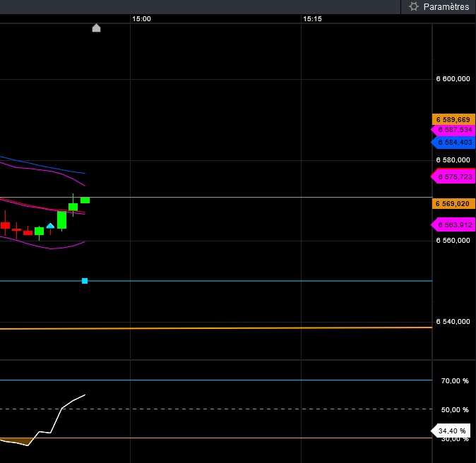Select the latest green candlestick
Viewport: 476px width, 463px height.
point(85,200)
